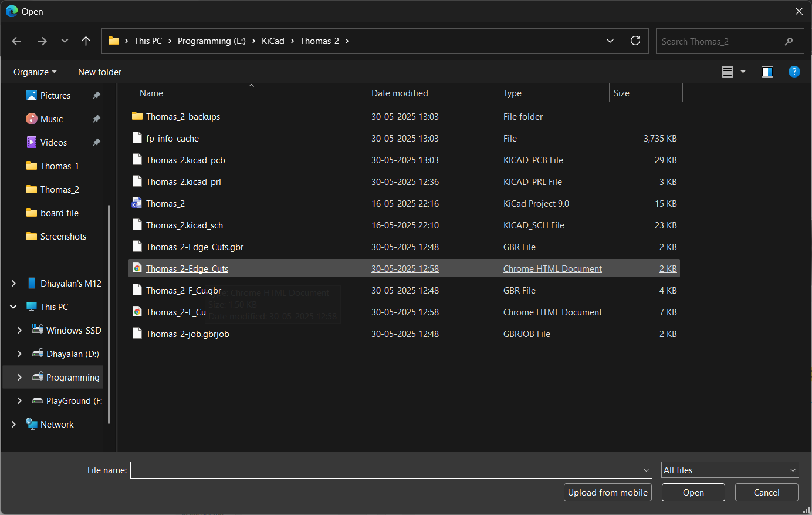Click This PC in the breadcrumb
This screenshot has width=812, height=515.
[148, 41]
